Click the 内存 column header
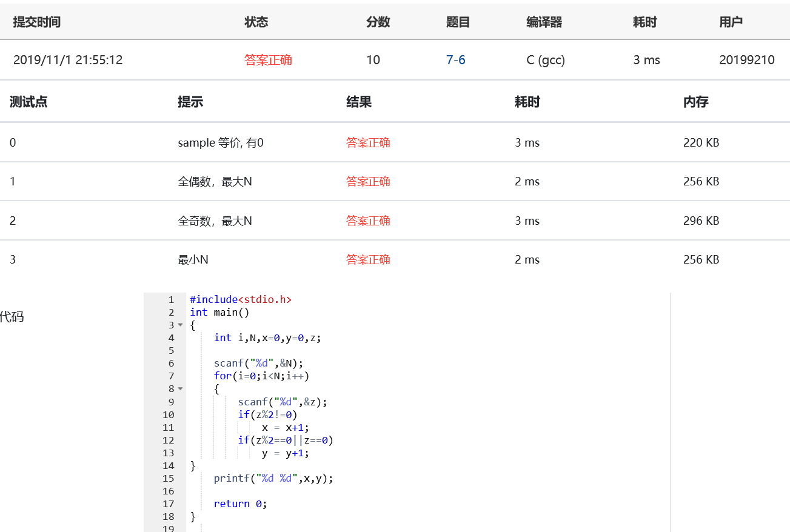The image size is (790, 532). (x=695, y=102)
